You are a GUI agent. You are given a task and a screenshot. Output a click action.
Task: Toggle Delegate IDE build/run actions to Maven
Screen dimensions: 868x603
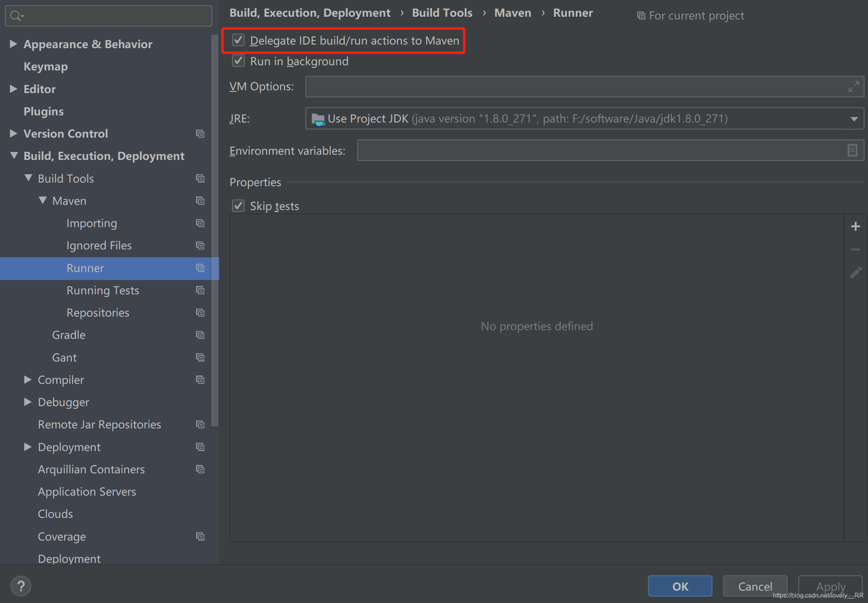[x=239, y=40]
